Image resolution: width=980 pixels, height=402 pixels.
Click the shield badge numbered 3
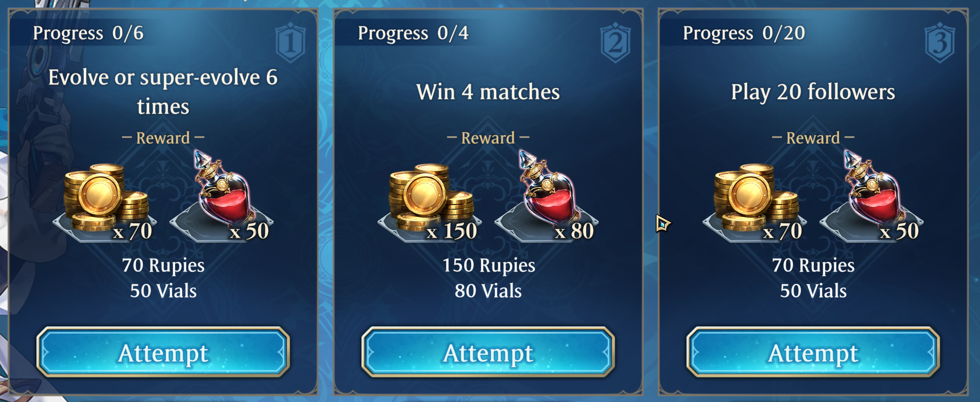click(x=940, y=42)
